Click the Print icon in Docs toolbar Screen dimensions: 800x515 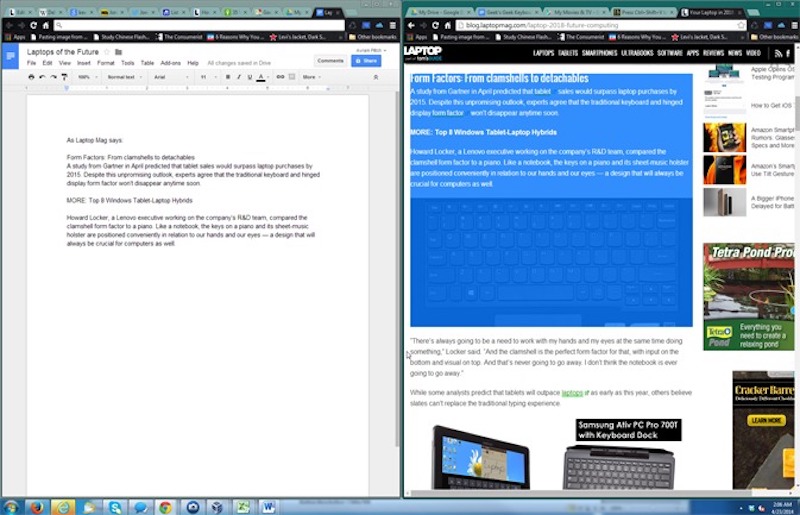point(31,76)
